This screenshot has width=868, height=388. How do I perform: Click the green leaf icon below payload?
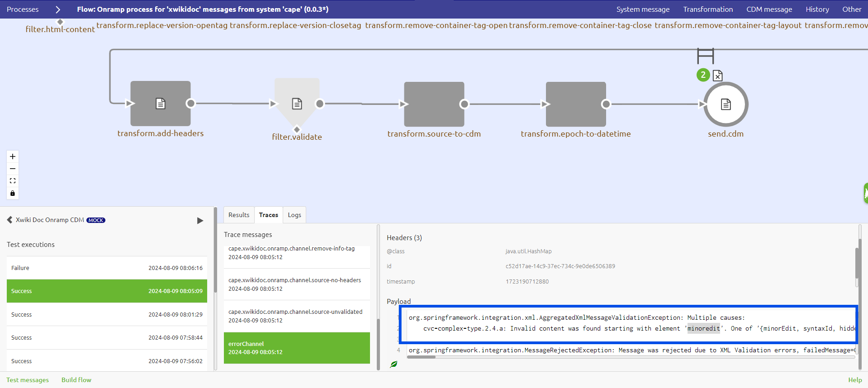(x=394, y=364)
